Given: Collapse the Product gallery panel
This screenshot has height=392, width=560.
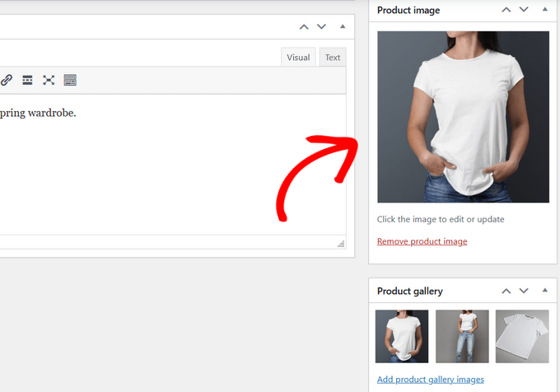Looking at the screenshot, I should pyautogui.click(x=544, y=291).
